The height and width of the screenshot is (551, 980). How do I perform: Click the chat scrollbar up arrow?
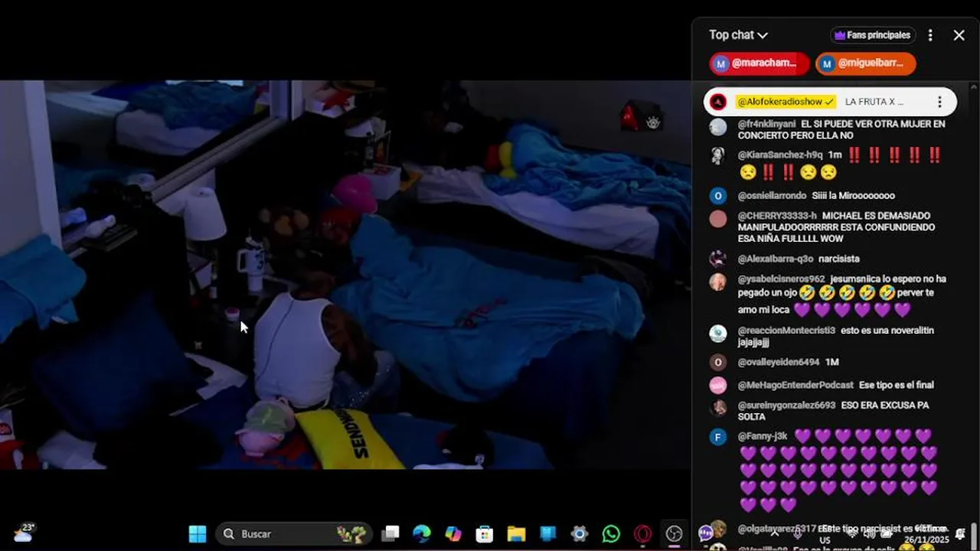click(x=974, y=86)
